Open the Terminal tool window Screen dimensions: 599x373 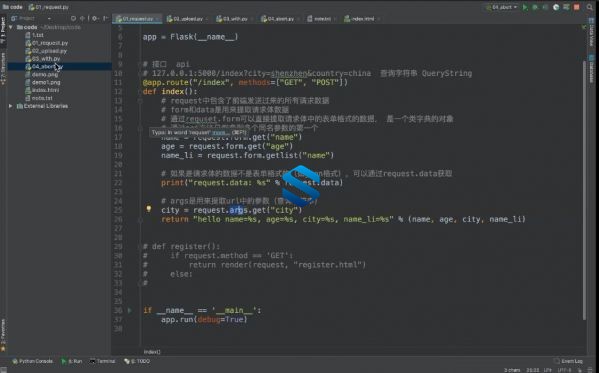point(102,361)
